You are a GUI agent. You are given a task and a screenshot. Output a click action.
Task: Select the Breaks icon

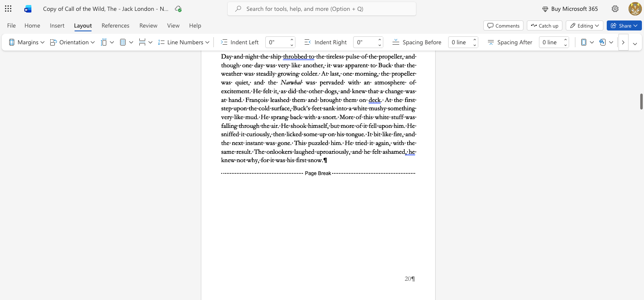point(142,42)
